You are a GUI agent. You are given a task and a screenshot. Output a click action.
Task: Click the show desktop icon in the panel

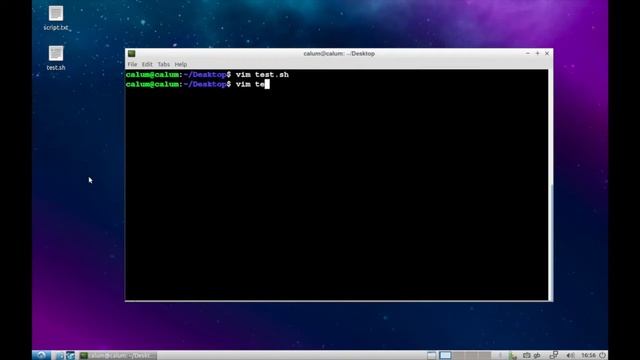click(432, 356)
